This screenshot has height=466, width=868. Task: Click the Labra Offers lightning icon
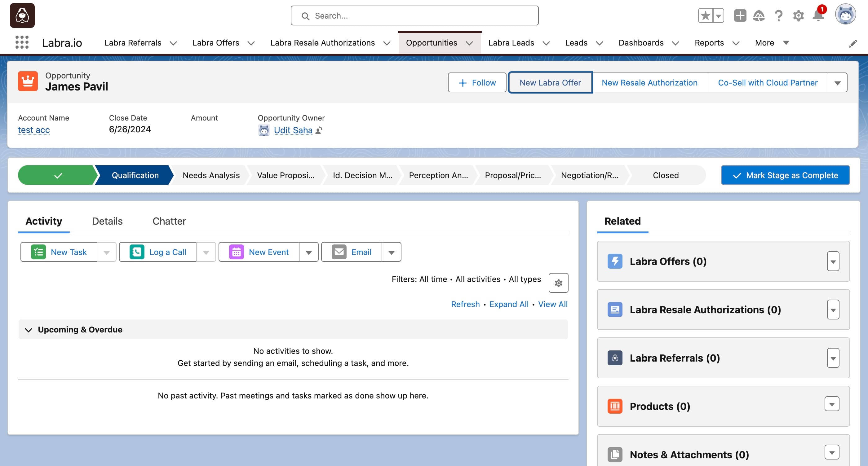(x=615, y=261)
